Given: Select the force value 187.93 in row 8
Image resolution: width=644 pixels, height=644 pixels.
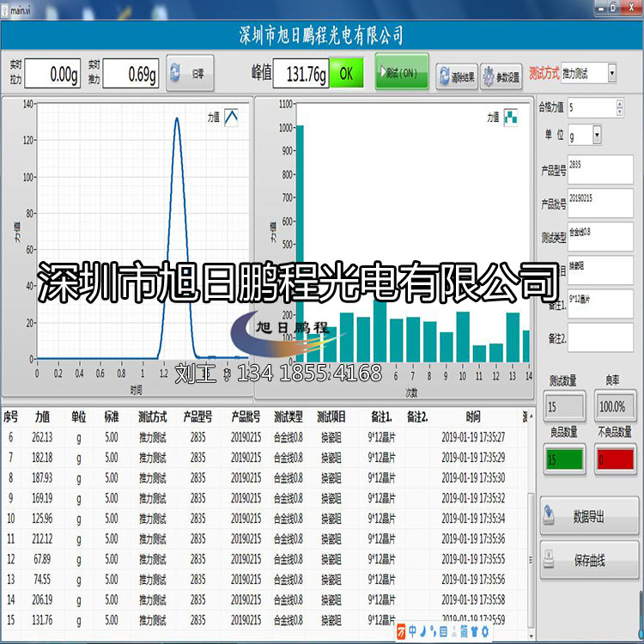Looking at the screenshot, I should tap(42, 477).
